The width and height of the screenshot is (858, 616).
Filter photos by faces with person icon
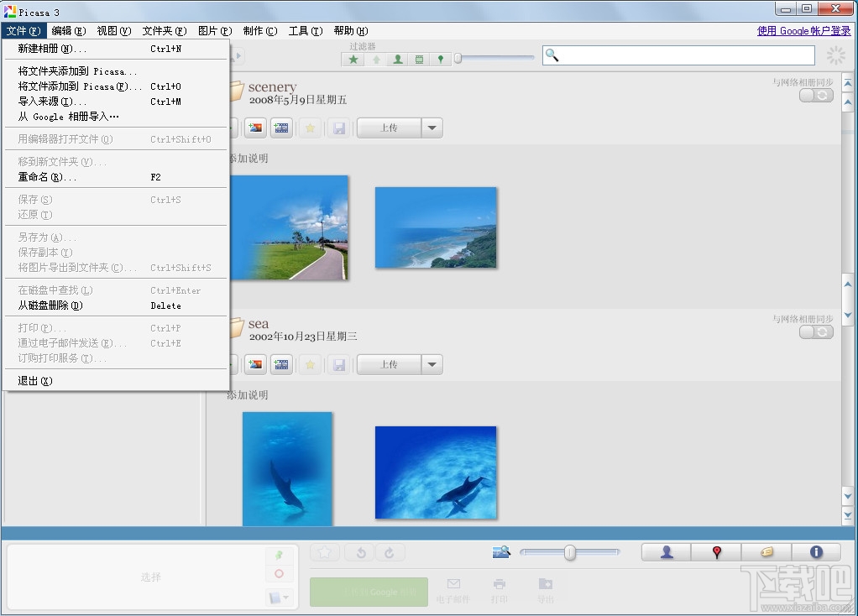pos(398,59)
